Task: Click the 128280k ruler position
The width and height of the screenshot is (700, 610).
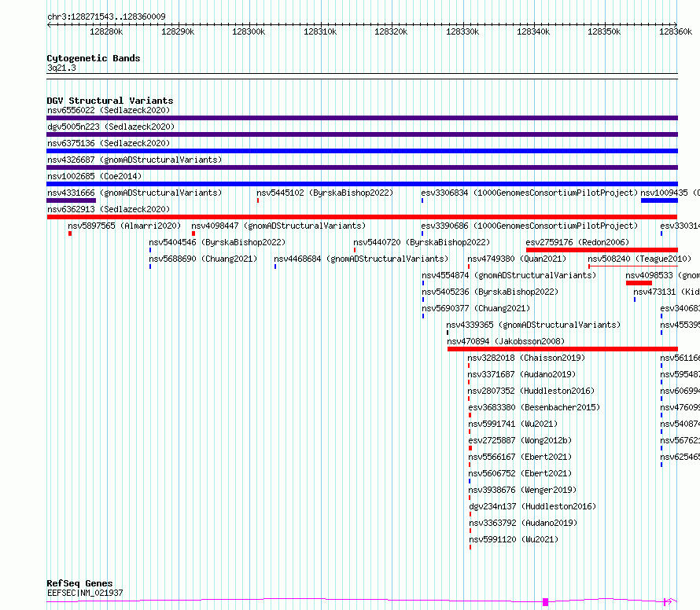Action: tap(106, 31)
